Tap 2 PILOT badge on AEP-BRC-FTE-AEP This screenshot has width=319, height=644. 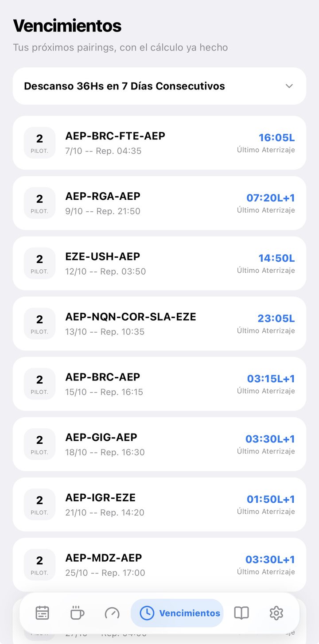(39, 143)
